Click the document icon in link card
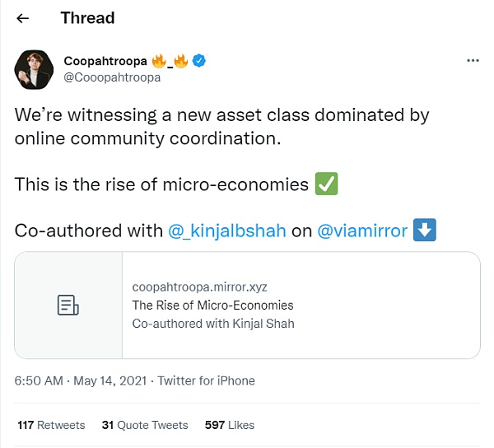The width and height of the screenshot is (494, 448). tap(68, 305)
